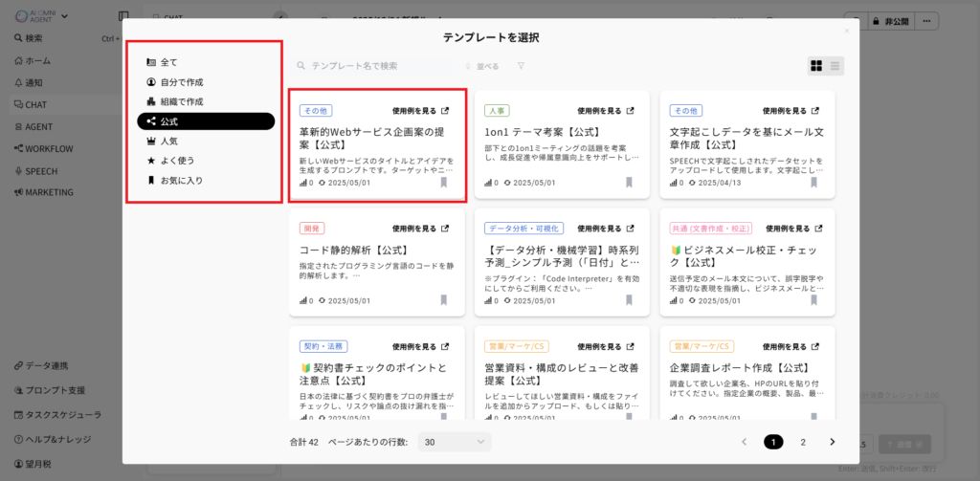The height and width of the screenshot is (481, 980).
Task: Go to the previous page arrow
Action: (744, 442)
